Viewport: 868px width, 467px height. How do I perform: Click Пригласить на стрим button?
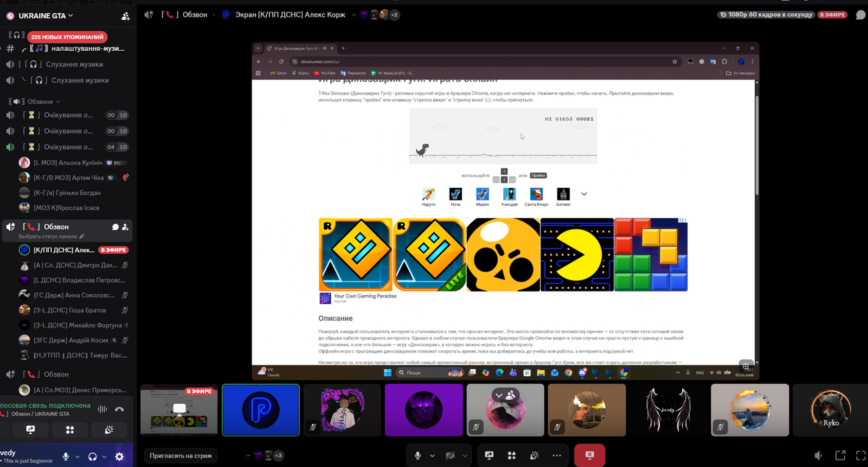180,455
